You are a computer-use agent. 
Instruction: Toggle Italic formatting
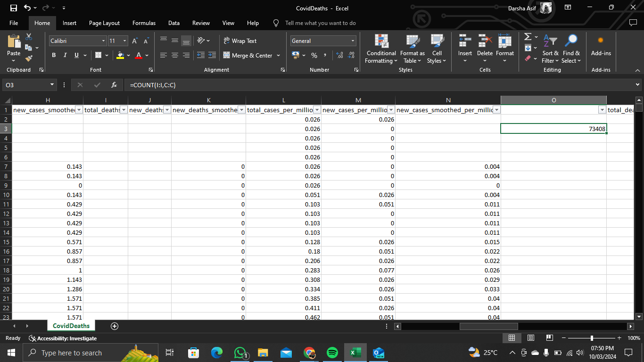click(65, 55)
